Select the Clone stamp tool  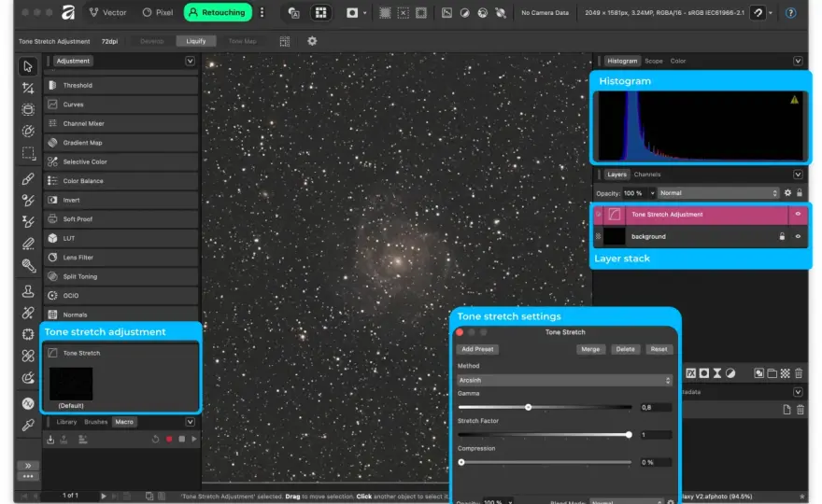coord(28,291)
